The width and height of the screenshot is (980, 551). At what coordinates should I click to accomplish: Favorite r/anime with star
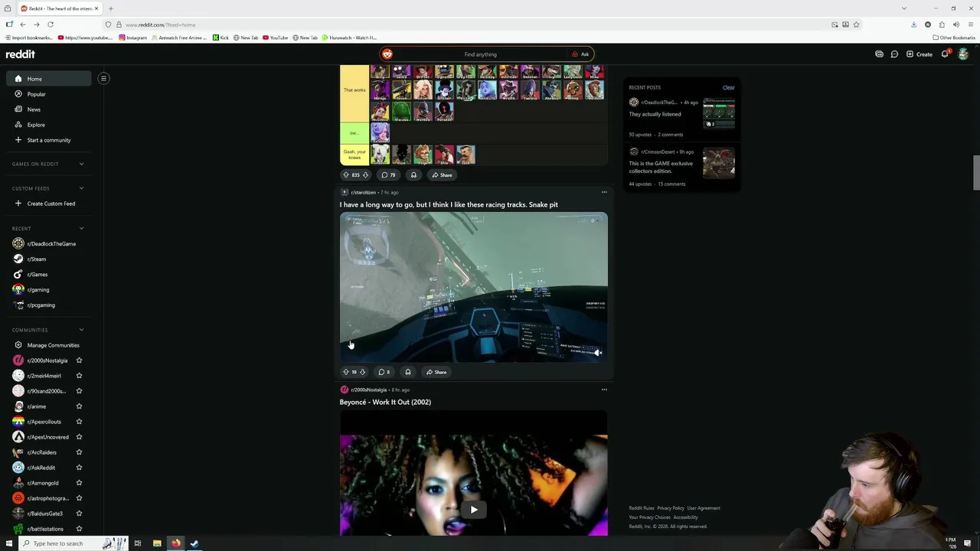79,406
